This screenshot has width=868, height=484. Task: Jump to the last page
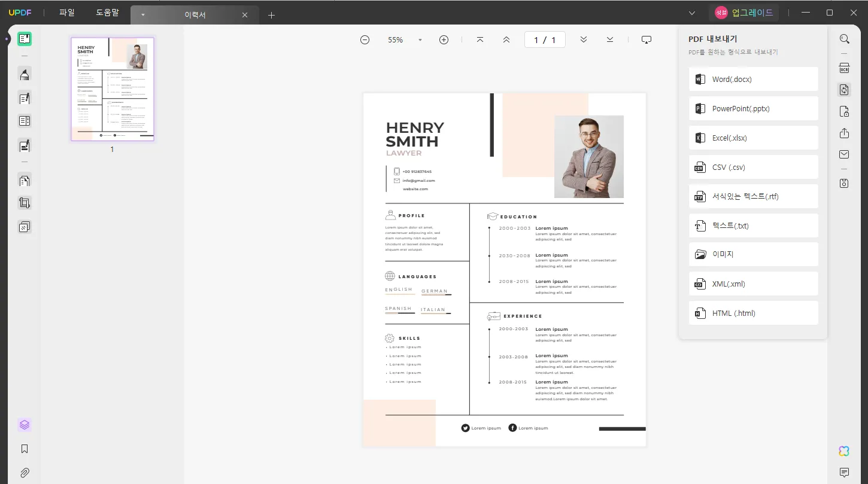point(610,39)
